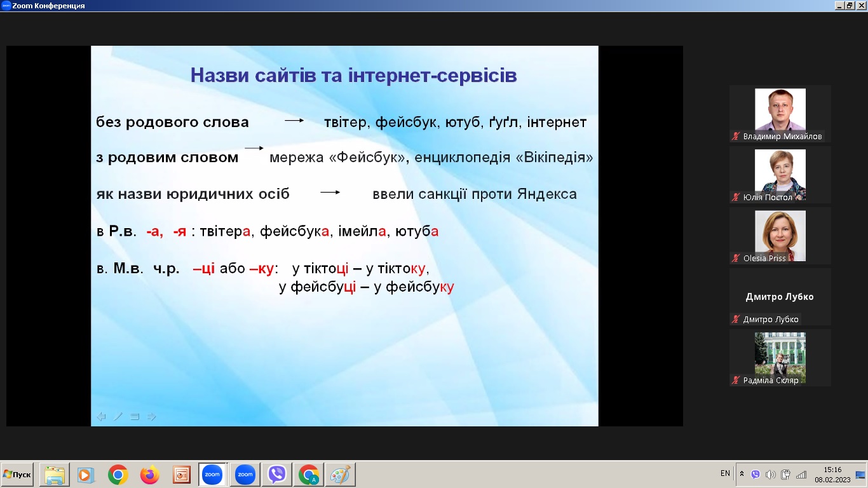Screen dimensions: 868x488
Task: Click the power plug icon in the tray
Action: (786, 474)
